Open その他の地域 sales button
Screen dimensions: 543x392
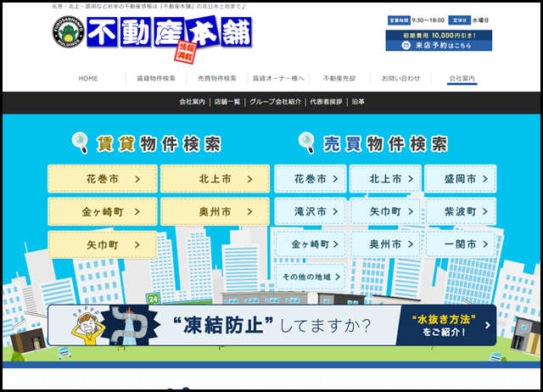click(311, 277)
